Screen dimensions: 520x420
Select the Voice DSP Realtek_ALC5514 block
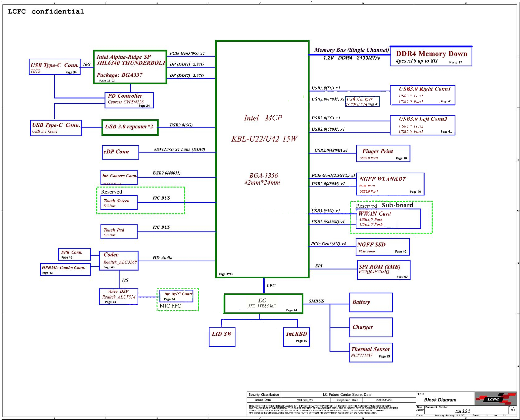tap(118, 296)
